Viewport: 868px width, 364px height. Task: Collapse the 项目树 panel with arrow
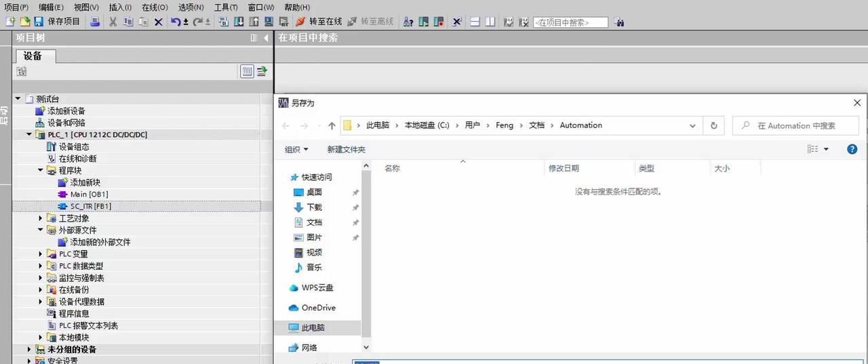267,38
